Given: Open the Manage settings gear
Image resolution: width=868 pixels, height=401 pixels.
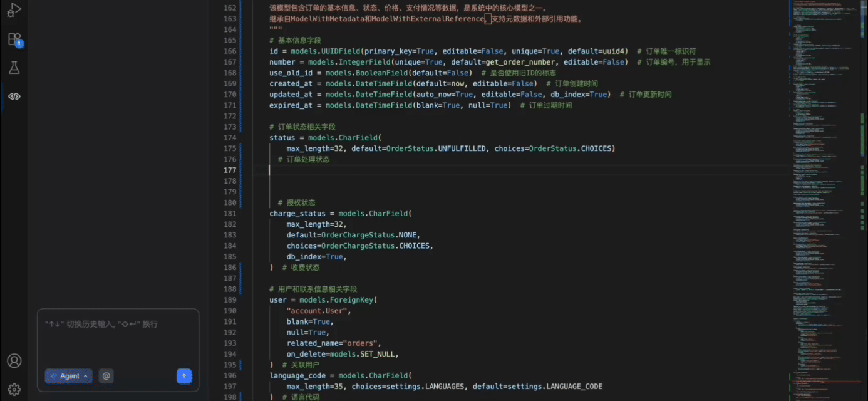Looking at the screenshot, I should [14, 389].
